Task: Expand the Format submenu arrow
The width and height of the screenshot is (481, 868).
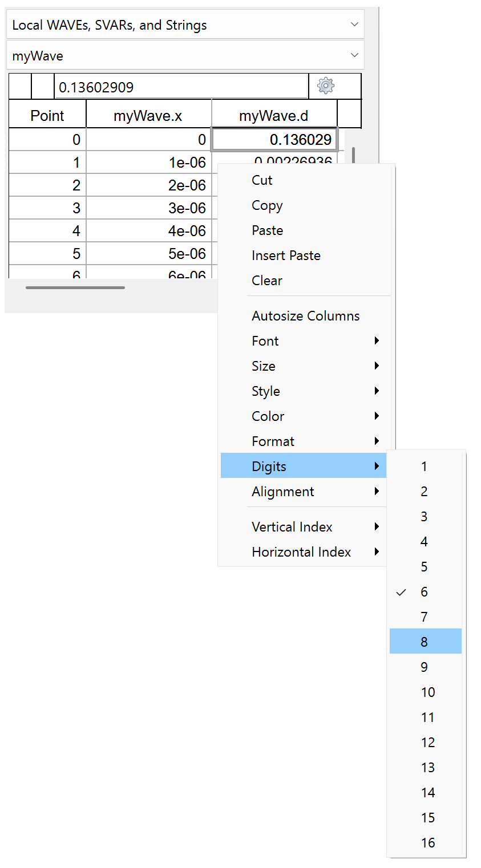Action: pyautogui.click(x=377, y=441)
